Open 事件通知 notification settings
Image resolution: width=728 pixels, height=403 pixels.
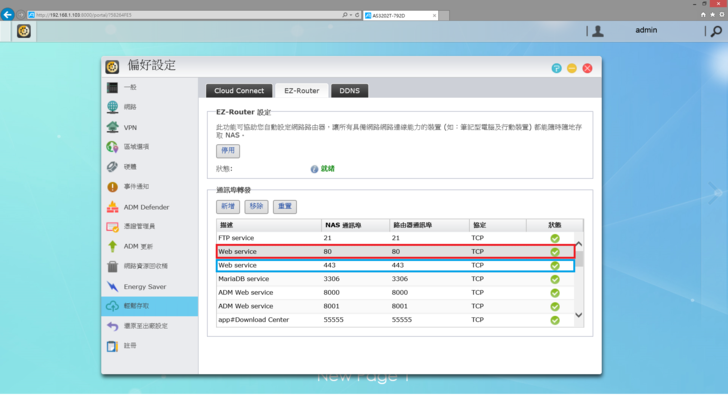(136, 187)
